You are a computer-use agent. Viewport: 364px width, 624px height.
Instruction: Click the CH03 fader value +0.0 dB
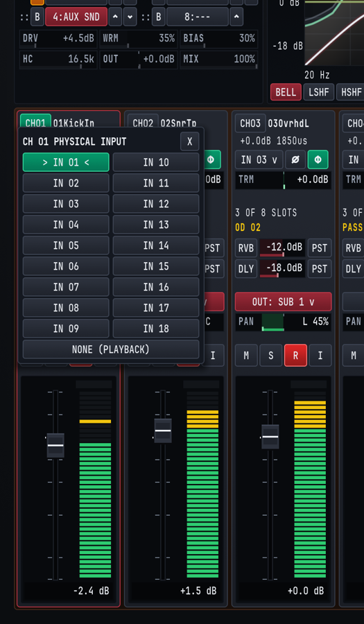tap(306, 591)
